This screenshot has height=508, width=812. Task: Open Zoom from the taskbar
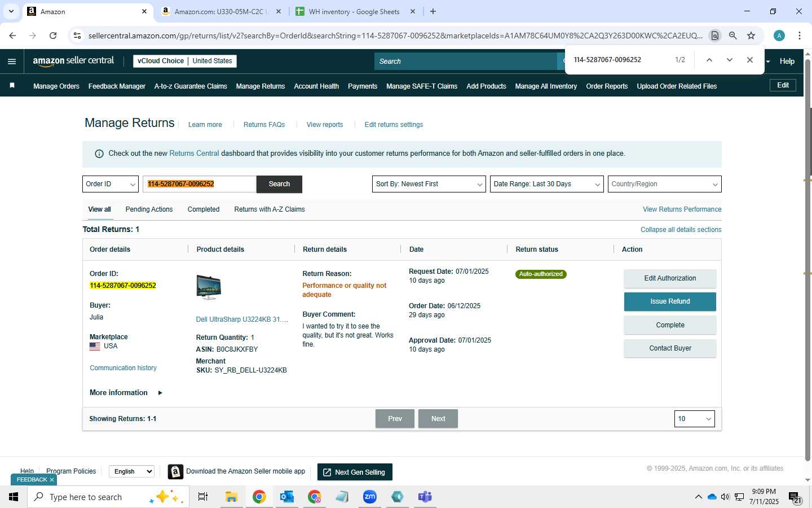point(370,497)
